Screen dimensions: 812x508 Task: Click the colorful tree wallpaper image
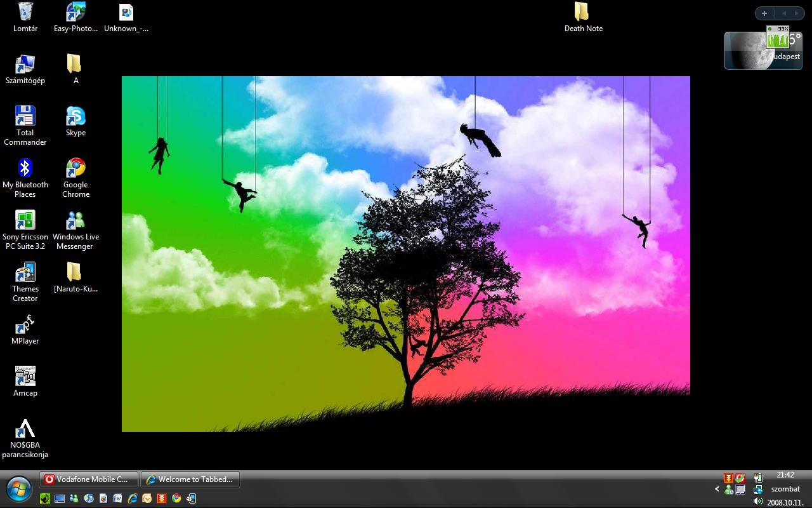pyautogui.click(x=406, y=254)
